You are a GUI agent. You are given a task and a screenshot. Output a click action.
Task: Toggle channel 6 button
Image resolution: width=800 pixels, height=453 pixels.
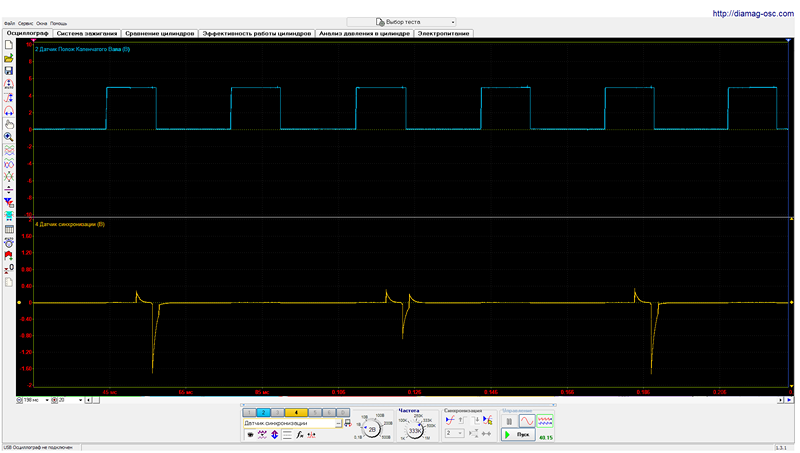pyautogui.click(x=329, y=412)
